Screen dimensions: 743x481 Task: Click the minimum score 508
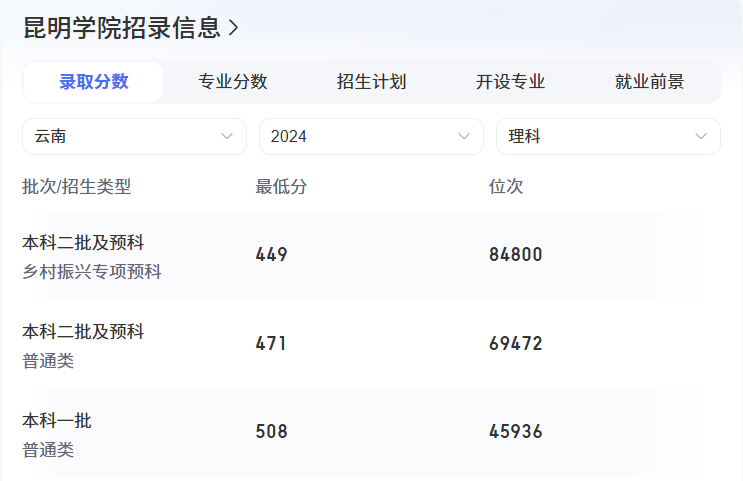tap(272, 432)
